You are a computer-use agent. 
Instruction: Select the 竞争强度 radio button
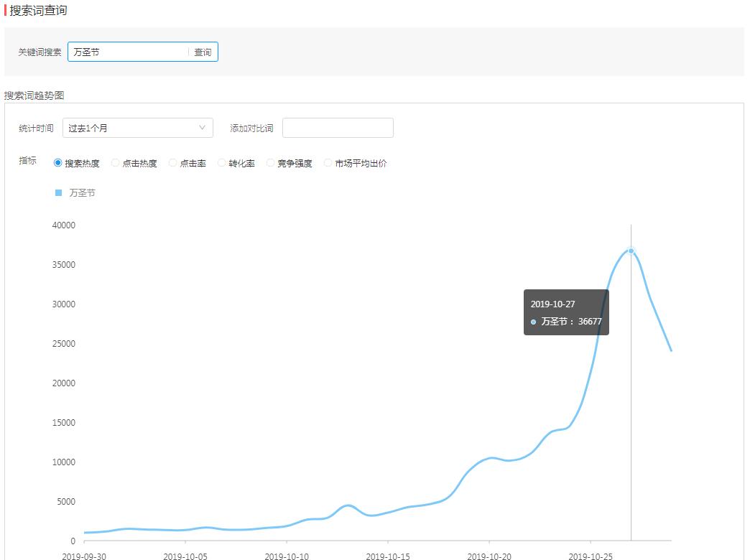tap(270, 163)
